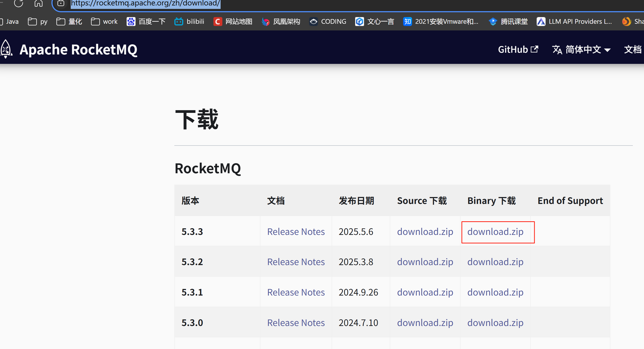The width and height of the screenshot is (644, 349).
Task: Reload the page with the refresh icon
Action: pos(19,3)
